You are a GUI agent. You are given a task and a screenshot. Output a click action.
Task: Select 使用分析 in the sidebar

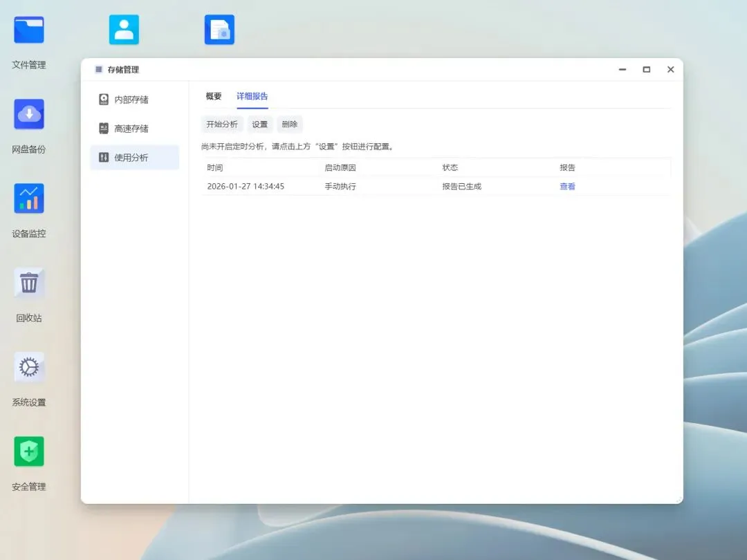[135, 158]
